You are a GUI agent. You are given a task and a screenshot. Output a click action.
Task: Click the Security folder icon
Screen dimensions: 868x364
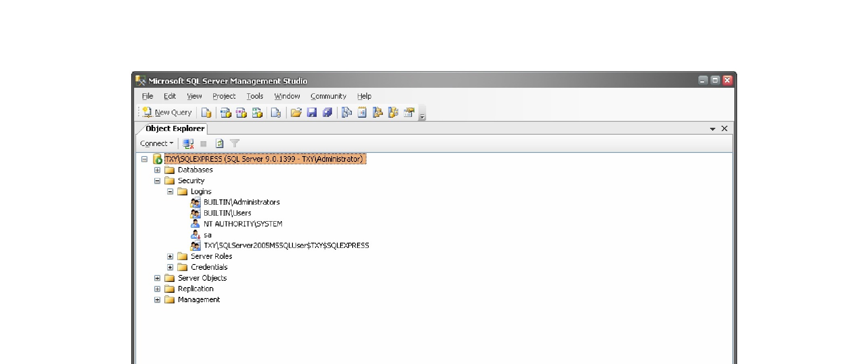[x=170, y=181]
